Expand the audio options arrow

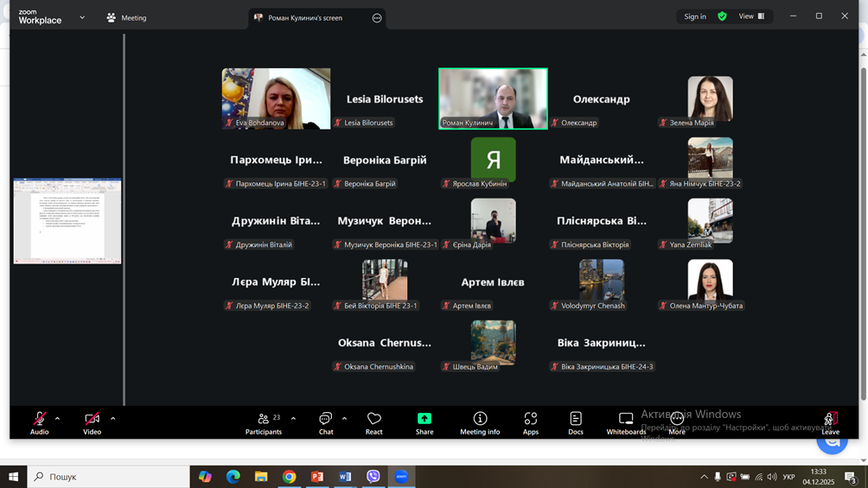click(x=58, y=419)
